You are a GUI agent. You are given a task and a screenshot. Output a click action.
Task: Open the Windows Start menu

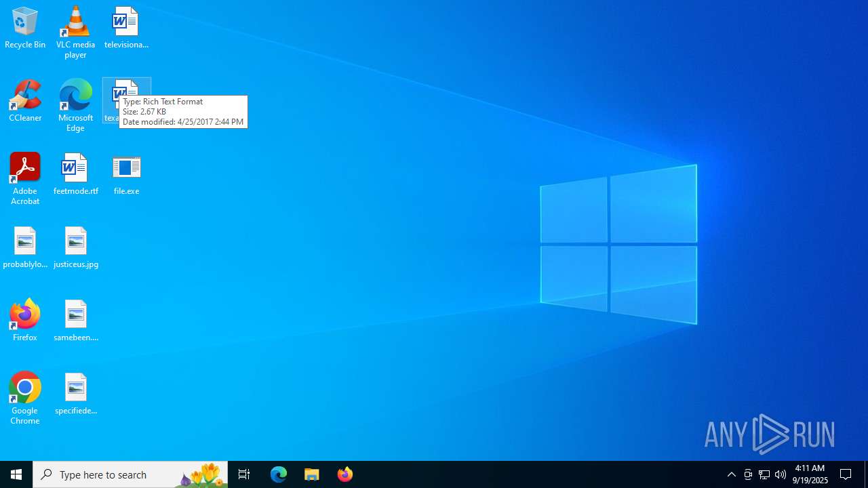(16, 474)
